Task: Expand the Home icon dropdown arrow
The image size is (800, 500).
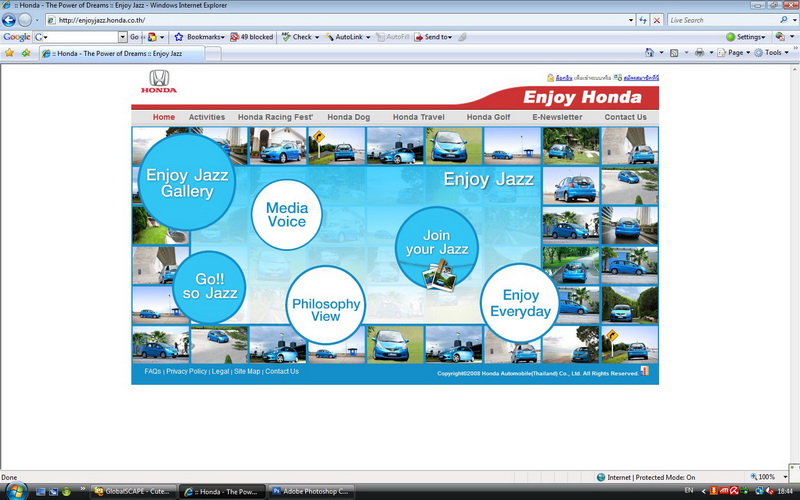Action: point(662,53)
